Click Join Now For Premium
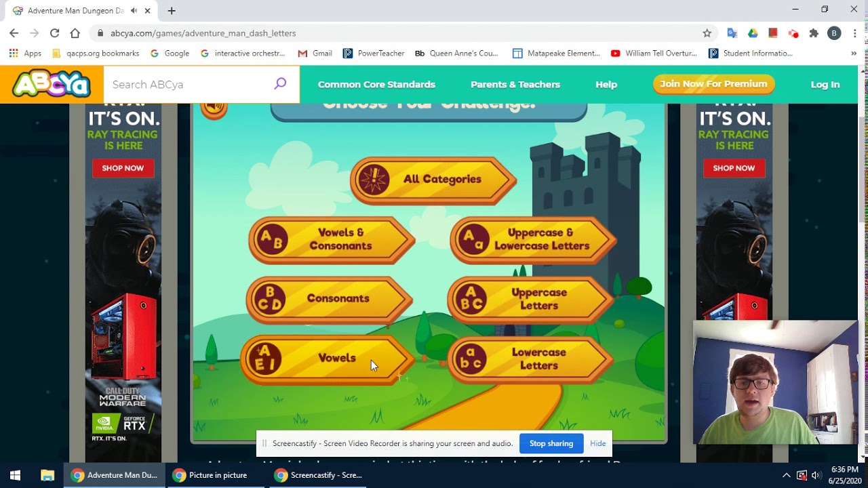The width and height of the screenshot is (868, 488). click(x=713, y=84)
